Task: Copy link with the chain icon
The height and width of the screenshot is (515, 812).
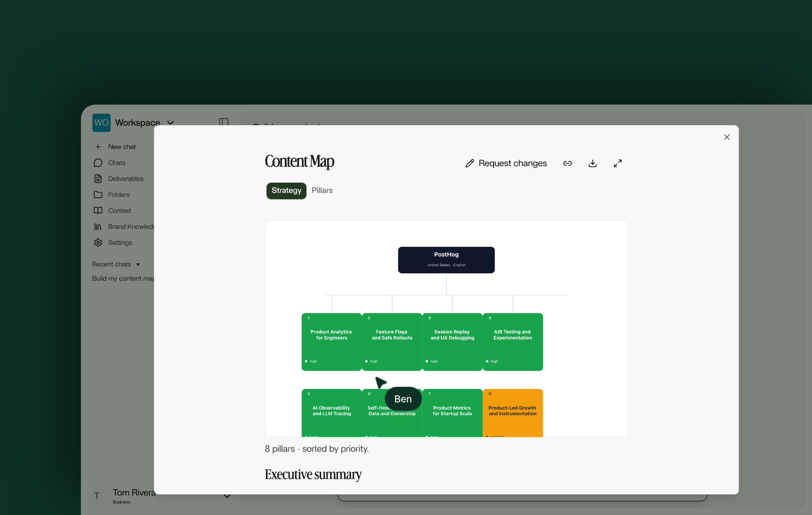Action: click(x=567, y=163)
